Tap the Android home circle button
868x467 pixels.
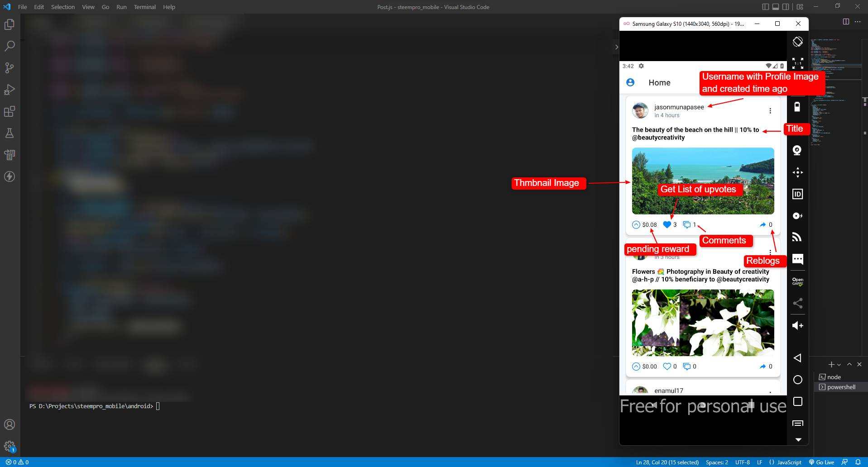coord(798,380)
